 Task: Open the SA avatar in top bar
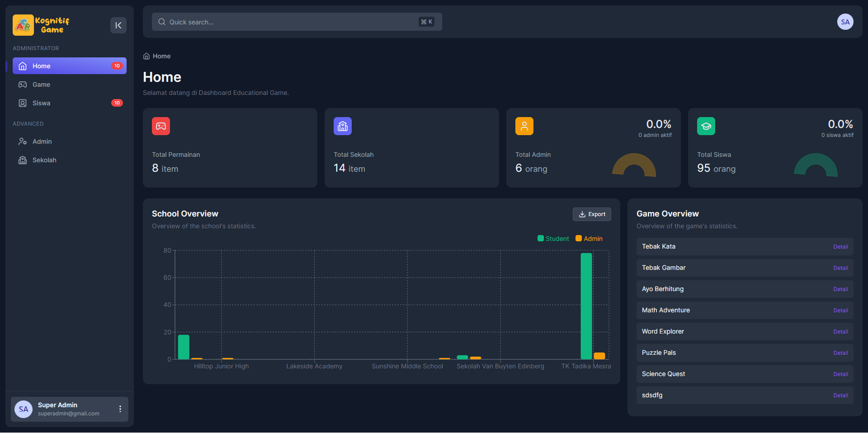point(845,22)
